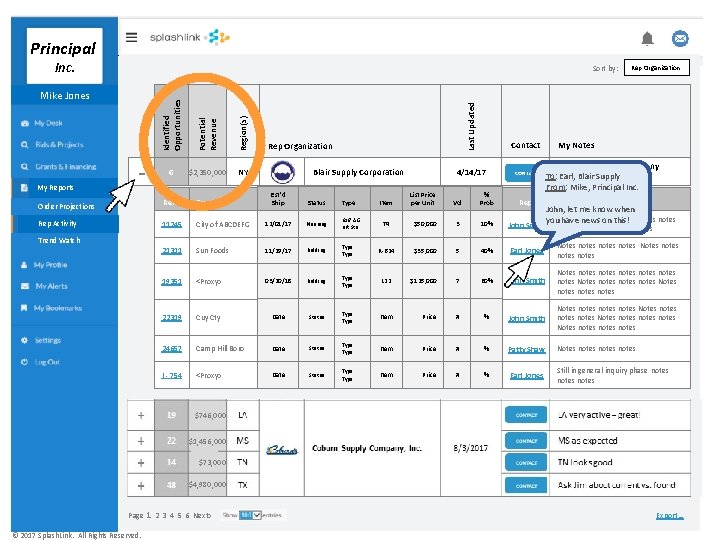Click the Potential Revenue column header

coord(208,121)
